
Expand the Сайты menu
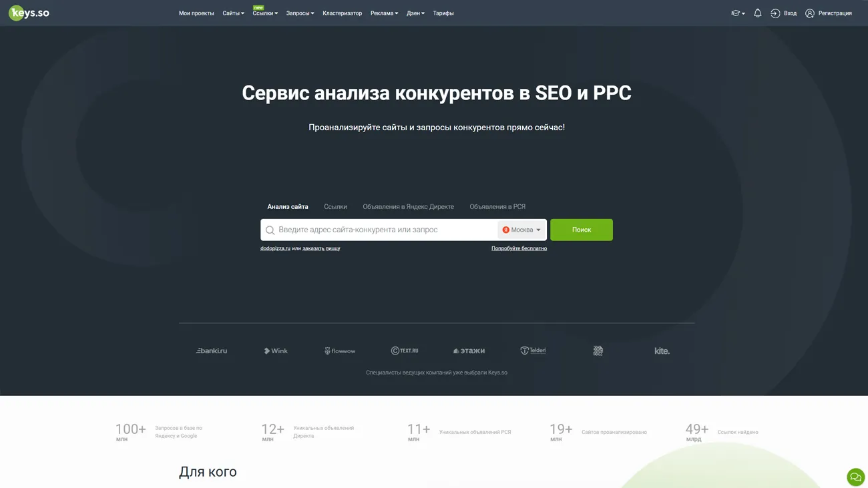pyautogui.click(x=233, y=13)
